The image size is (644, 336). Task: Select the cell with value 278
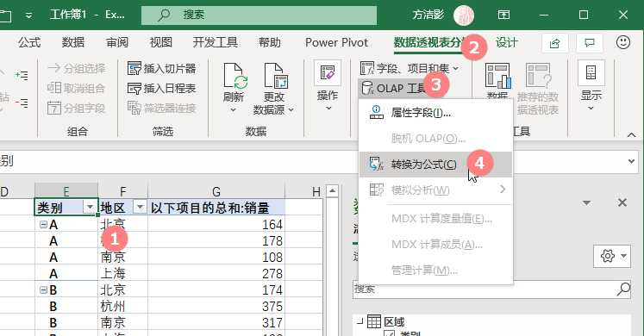tap(216, 274)
